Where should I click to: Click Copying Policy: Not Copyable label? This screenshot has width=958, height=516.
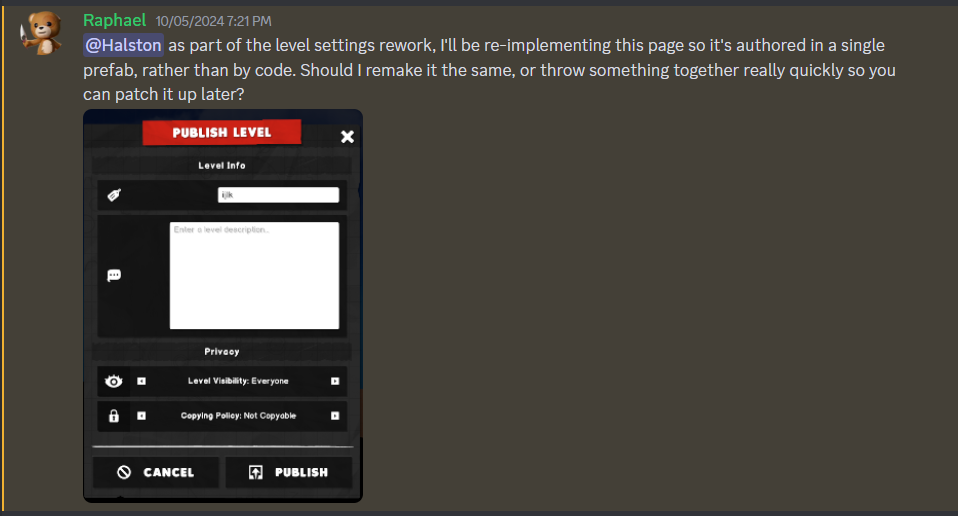pos(238,416)
